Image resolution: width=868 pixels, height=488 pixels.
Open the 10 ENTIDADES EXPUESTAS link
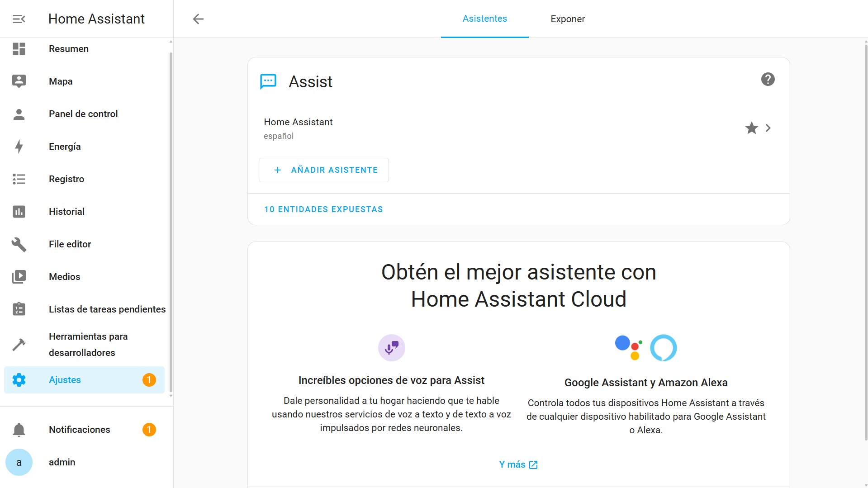point(323,209)
